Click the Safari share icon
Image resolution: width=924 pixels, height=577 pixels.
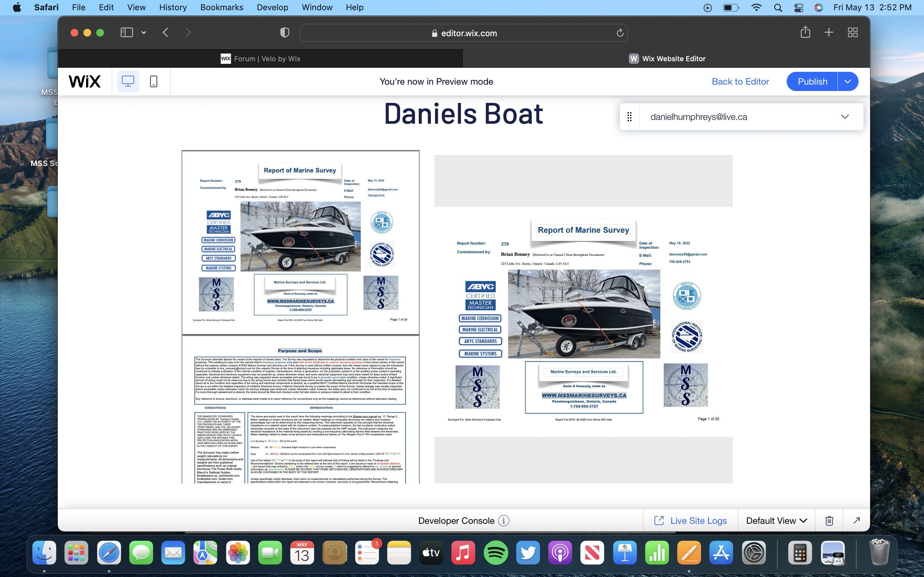[x=805, y=32]
